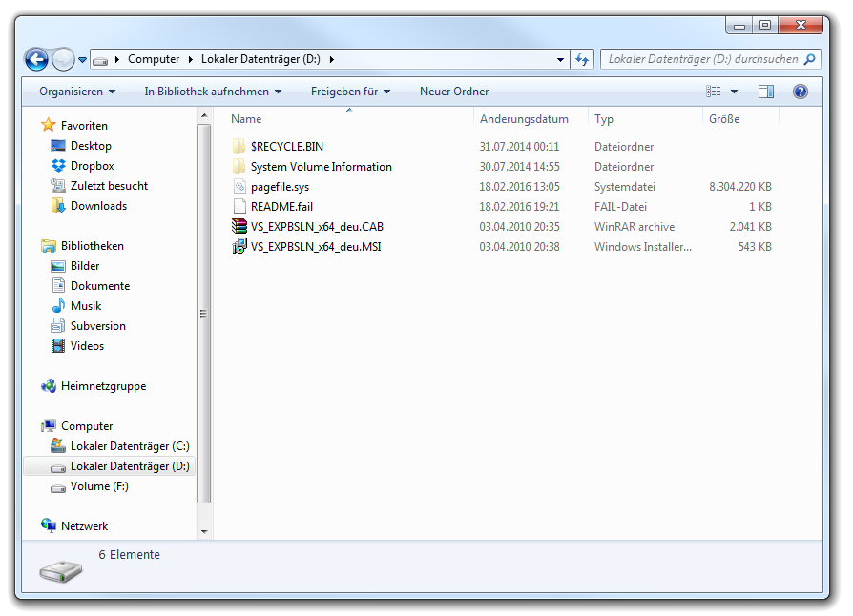Toggle the preview pane icon
This screenshot has width=853, height=616.
765,92
